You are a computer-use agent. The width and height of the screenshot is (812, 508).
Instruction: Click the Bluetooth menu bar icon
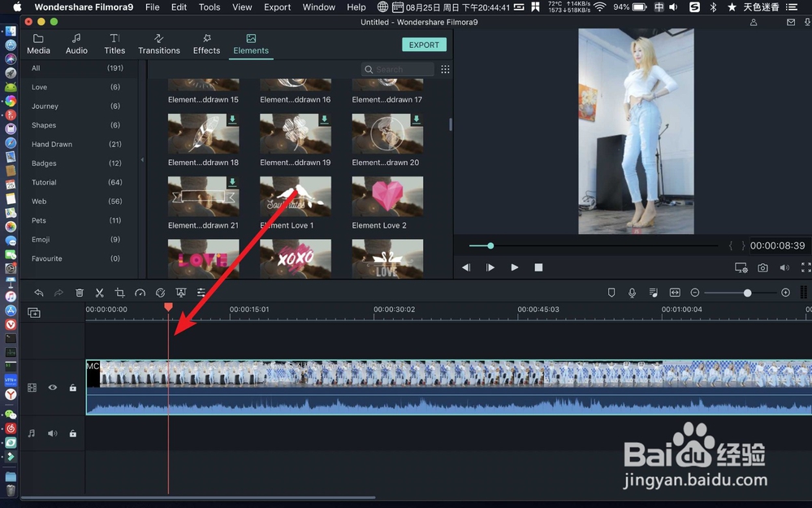(713, 7)
